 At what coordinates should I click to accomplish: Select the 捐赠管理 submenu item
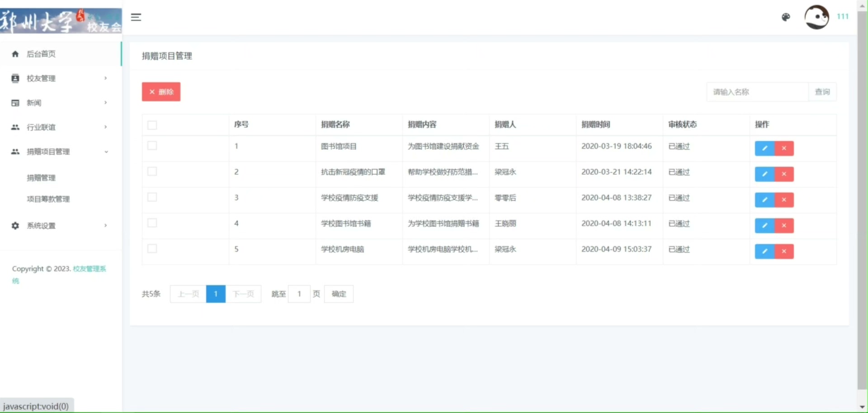point(41,178)
